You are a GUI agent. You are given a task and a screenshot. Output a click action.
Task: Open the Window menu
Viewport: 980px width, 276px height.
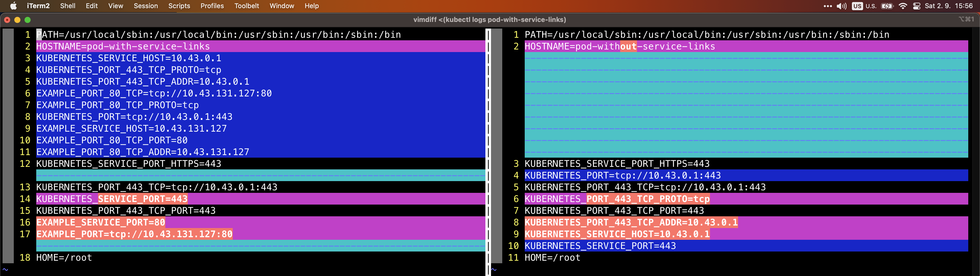pos(281,6)
